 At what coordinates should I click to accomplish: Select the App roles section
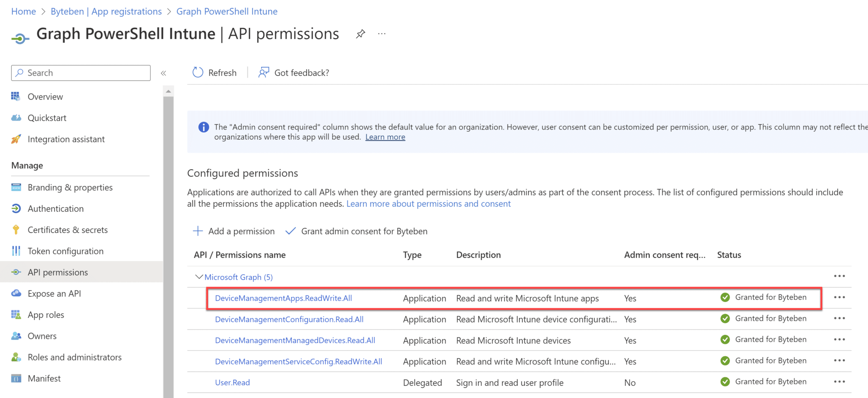[x=46, y=315]
